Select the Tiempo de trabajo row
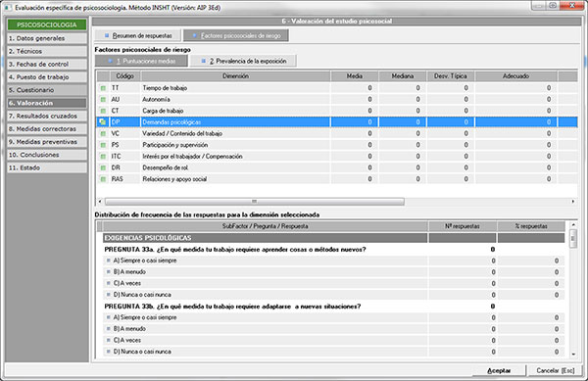Image resolution: width=588 pixels, height=381 pixels. point(337,88)
